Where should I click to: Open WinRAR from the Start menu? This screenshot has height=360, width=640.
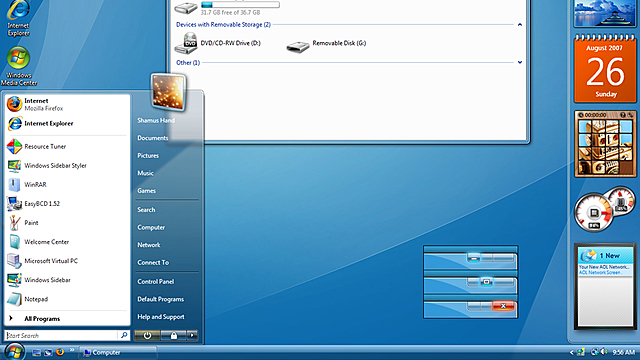tap(67, 184)
